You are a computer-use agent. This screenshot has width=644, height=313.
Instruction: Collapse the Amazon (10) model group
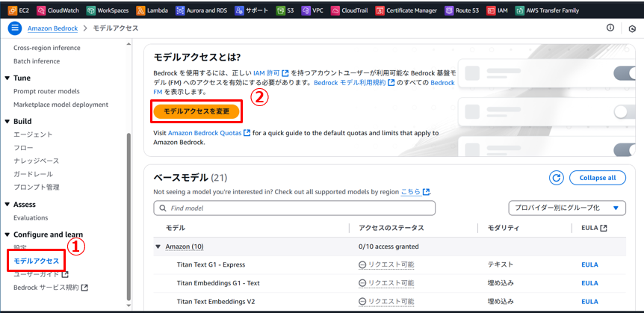(x=158, y=247)
